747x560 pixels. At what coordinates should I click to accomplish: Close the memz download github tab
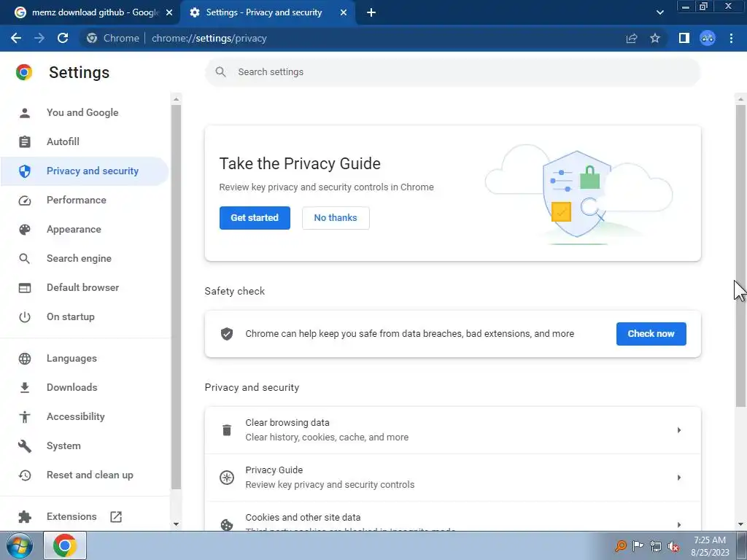click(x=169, y=12)
